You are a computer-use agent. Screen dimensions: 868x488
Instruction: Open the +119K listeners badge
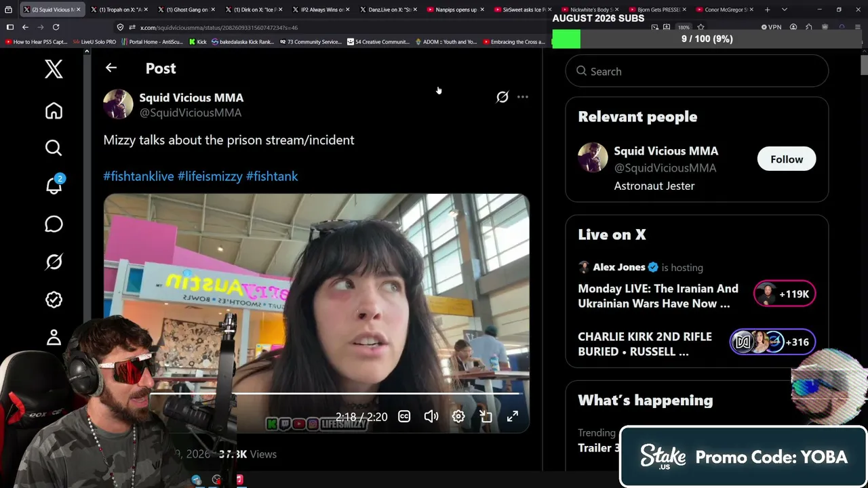point(785,294)
